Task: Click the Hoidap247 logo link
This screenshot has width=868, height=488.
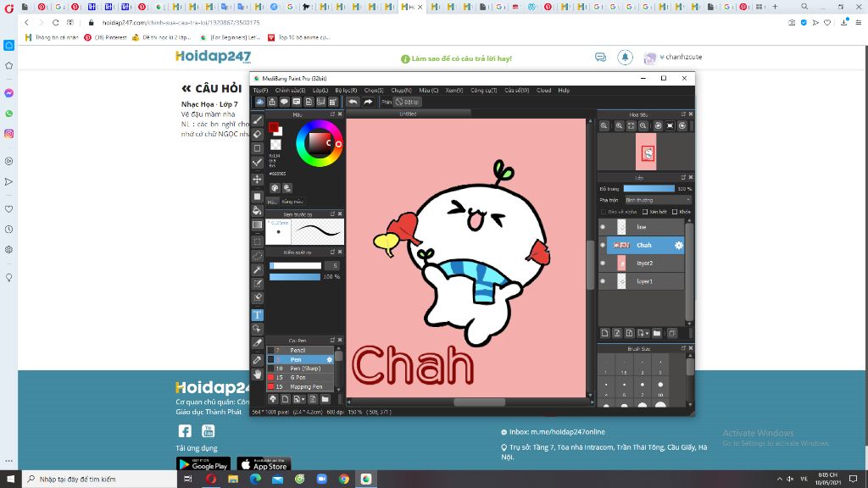Action: click(x=213, y=57)
